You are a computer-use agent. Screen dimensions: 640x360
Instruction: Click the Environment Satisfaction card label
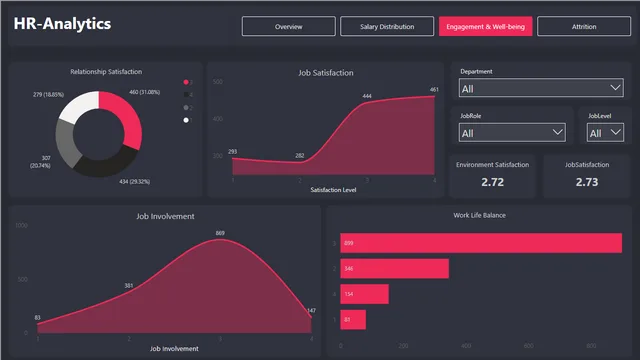pos(492,165)
